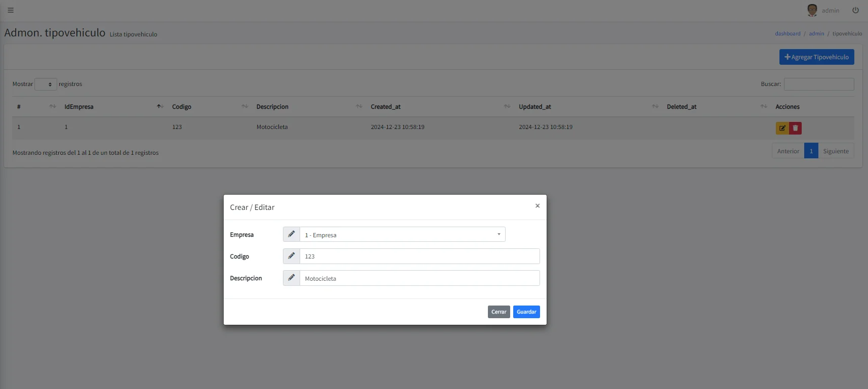Close the Crear / Editar dialog with X

pos(538,206)
